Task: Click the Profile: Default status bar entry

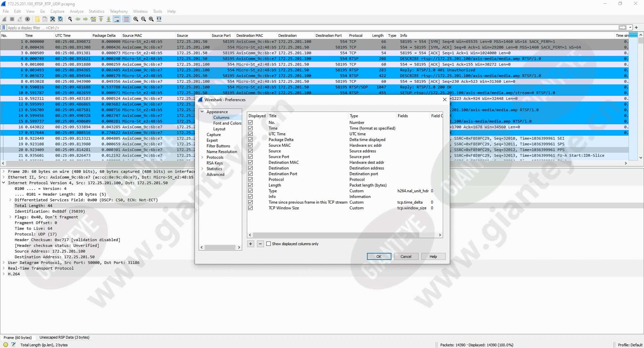Action: click(x=630, y=345)
